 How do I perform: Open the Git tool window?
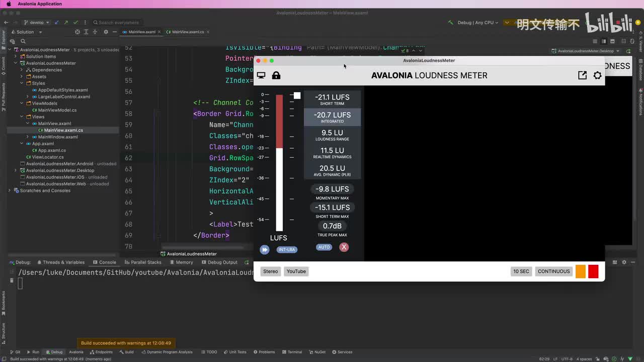click(15, 352)
